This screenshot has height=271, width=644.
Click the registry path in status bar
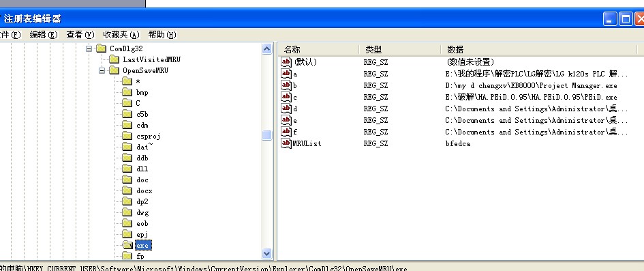(204, 269)
